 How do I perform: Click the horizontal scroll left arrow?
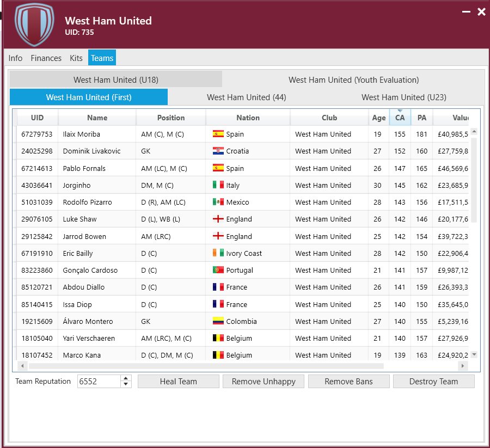[22, 365]
